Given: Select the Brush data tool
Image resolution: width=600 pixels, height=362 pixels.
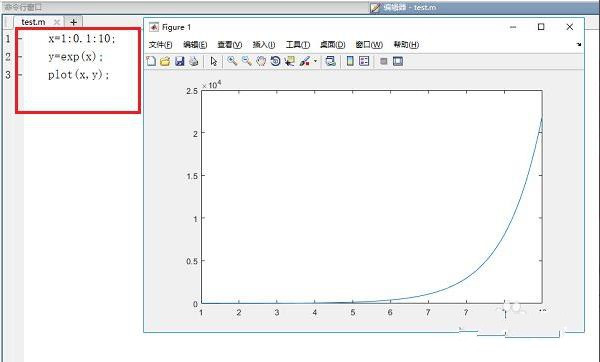Looking at the screenshot, I should (x=305, y=61).
